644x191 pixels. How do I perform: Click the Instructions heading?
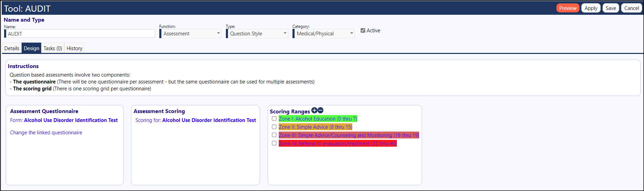coord(23,66)
